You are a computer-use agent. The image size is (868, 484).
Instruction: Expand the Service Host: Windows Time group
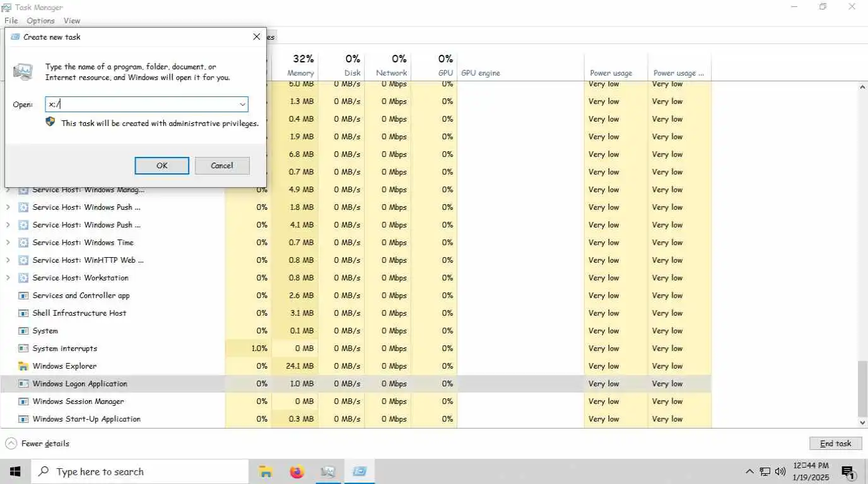(x=8, y=243)
